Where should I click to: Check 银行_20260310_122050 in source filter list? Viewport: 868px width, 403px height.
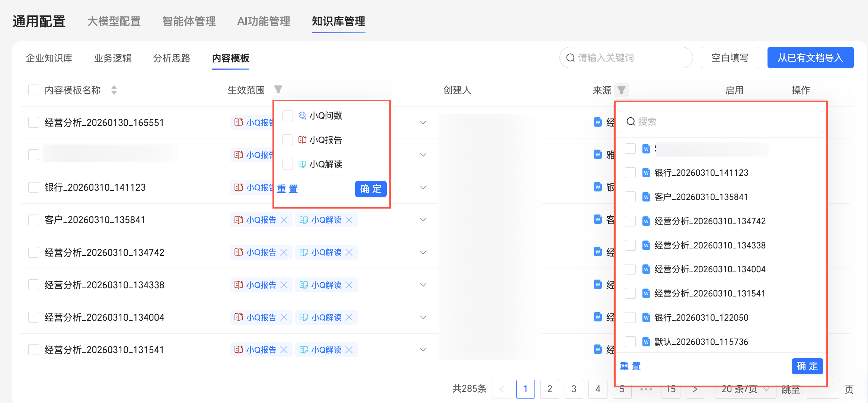630,317
